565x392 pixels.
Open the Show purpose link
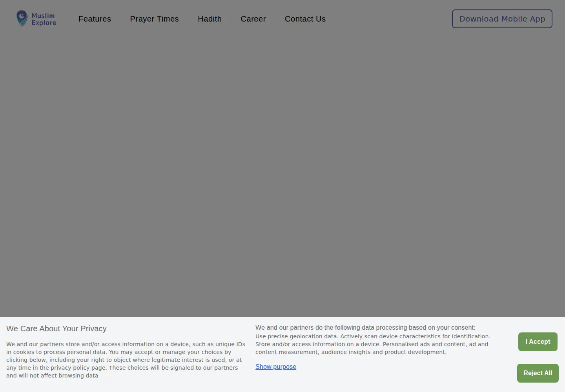point(276,367)
